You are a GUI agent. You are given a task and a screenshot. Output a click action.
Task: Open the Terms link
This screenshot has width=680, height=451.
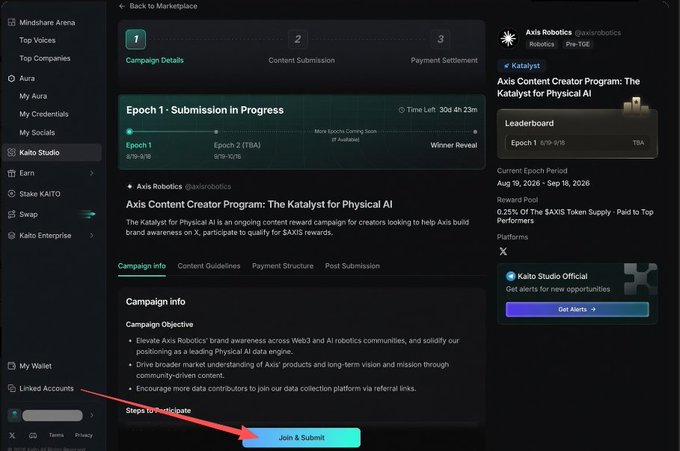click(x=56, y=435)
